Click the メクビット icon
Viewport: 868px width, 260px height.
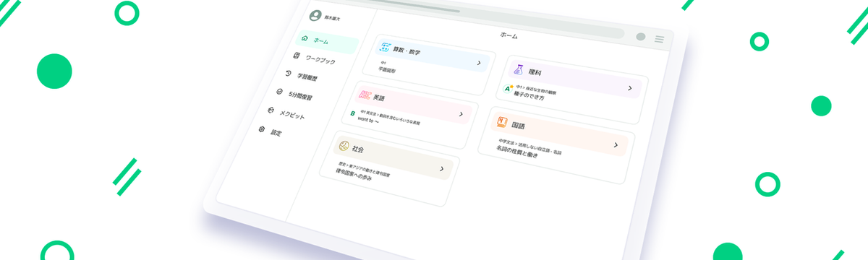click(x=271, y=110)
